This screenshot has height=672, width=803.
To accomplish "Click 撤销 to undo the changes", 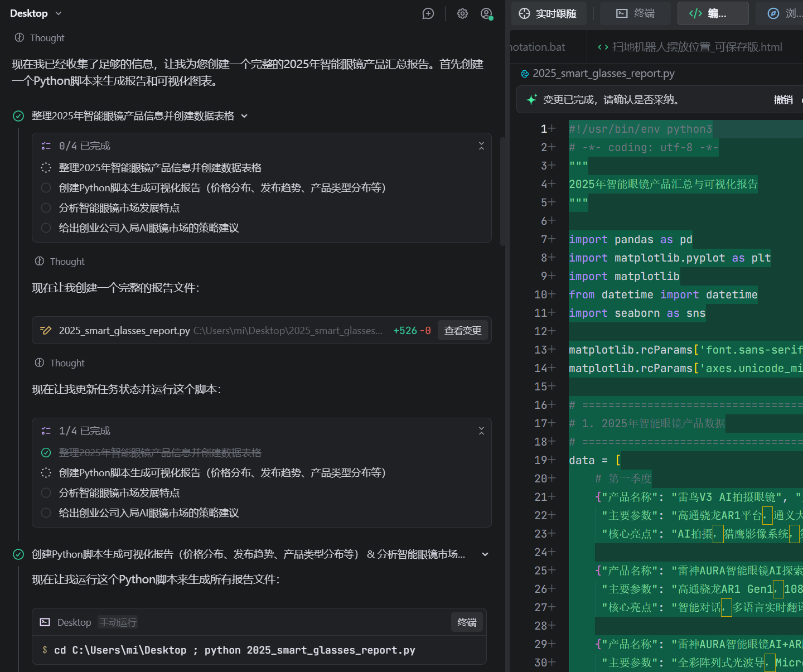I will pyautogui.click(x=783, y=100).
